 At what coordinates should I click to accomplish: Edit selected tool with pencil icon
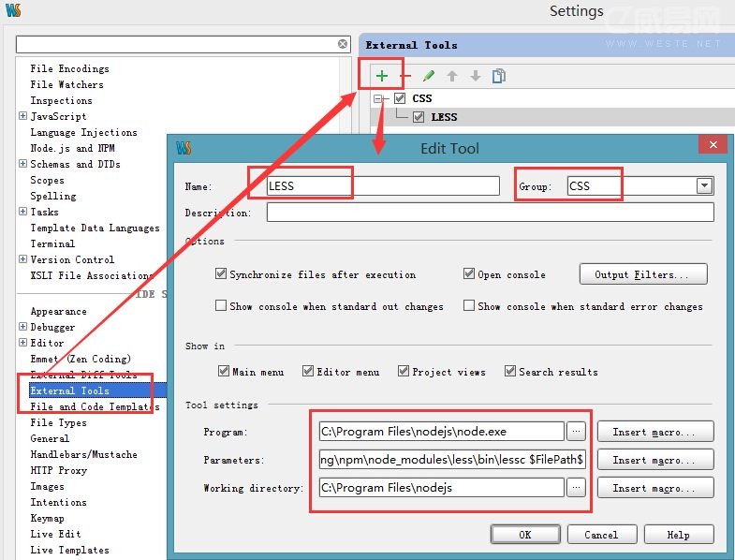429,76
